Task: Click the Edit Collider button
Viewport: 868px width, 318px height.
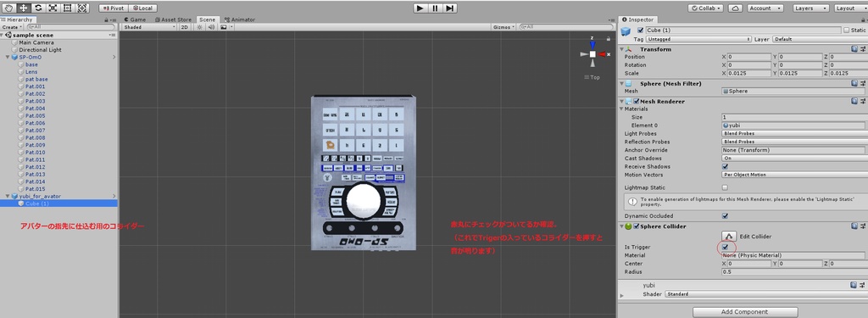Action: (728, 236)
